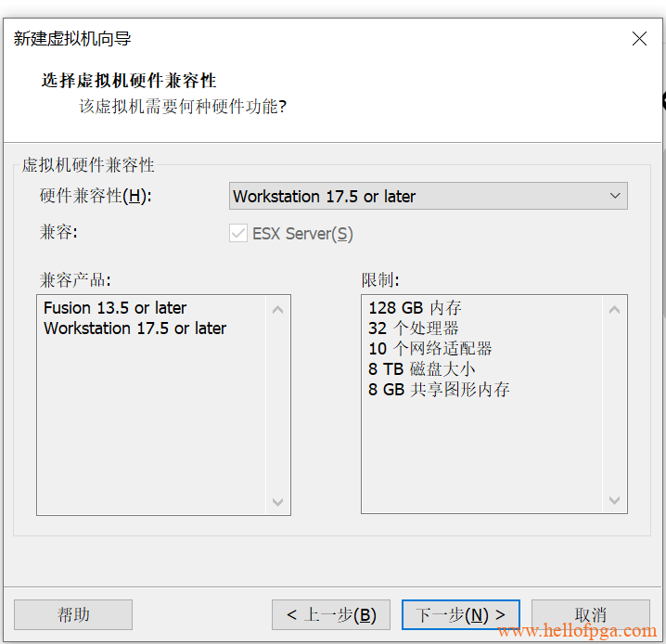Select the 128 GB 内存 limit entry

[x=415, y=307]
